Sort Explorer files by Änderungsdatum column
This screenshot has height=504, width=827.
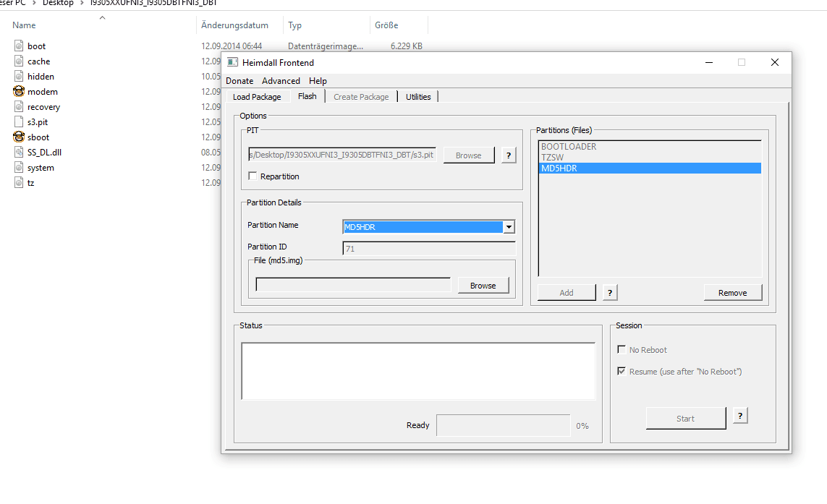pos(234,25)
